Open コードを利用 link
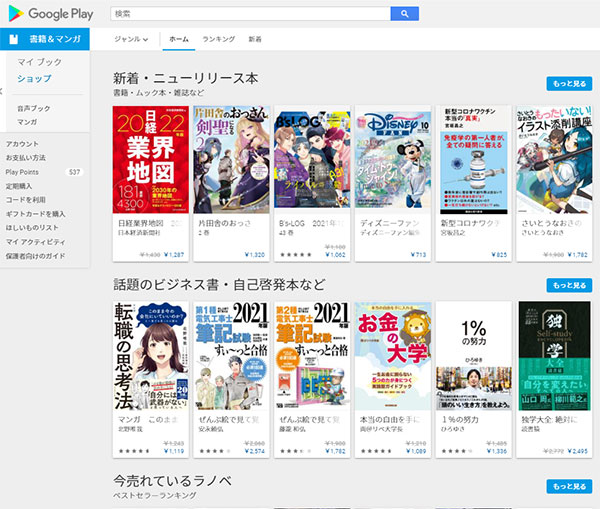The image size is (600, 509). click(26, 200)
